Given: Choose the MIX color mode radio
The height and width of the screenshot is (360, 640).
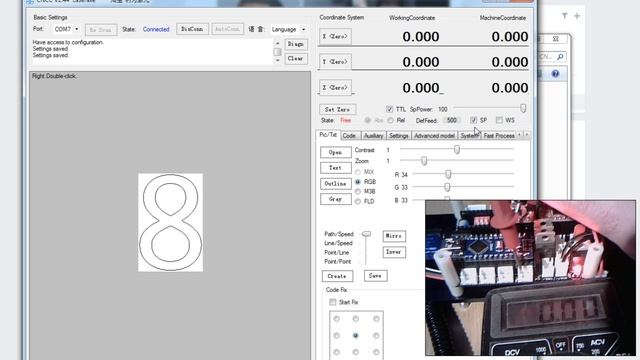Looking at the screenshot, I should point(358,172).
